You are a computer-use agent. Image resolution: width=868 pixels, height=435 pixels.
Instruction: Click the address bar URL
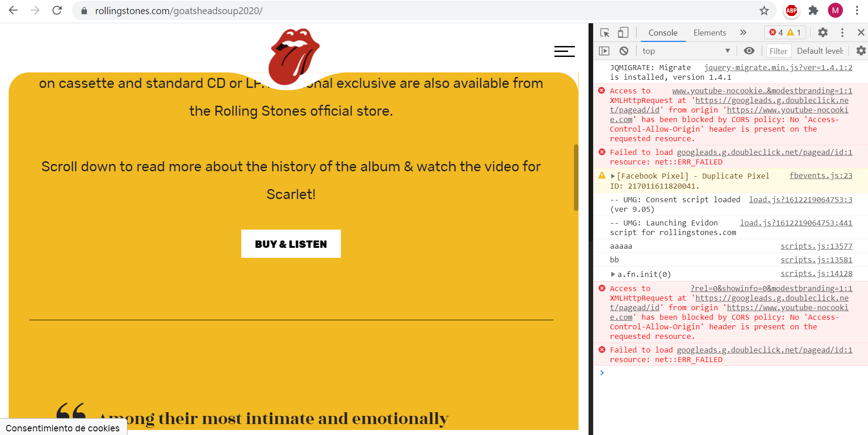(179, 11)
